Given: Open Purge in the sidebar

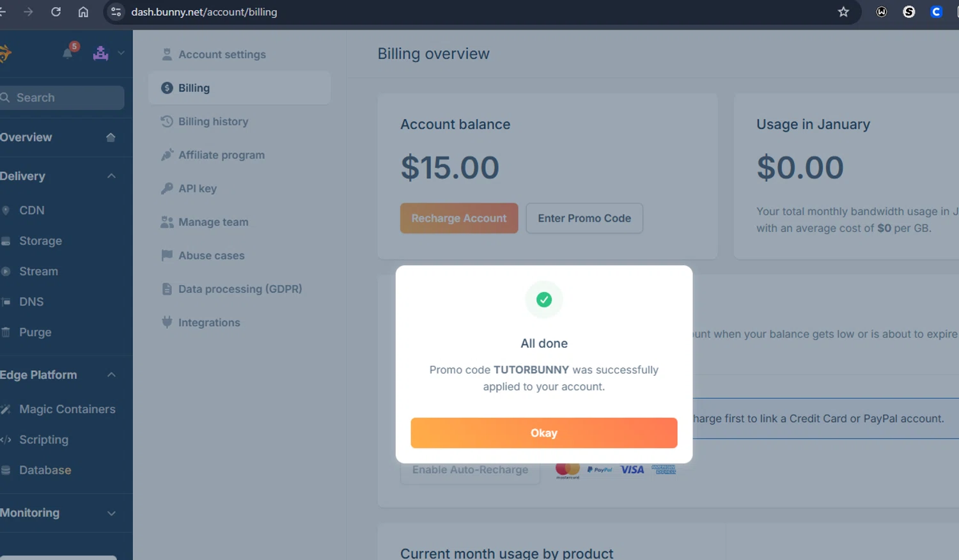Looking at the screenshot, I should (35, 332).
